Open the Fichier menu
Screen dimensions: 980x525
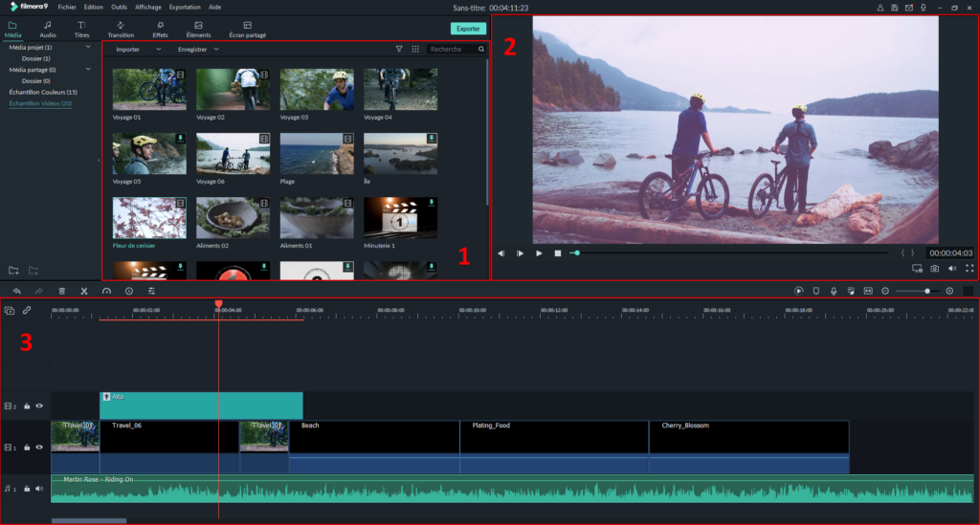point(67,8)
